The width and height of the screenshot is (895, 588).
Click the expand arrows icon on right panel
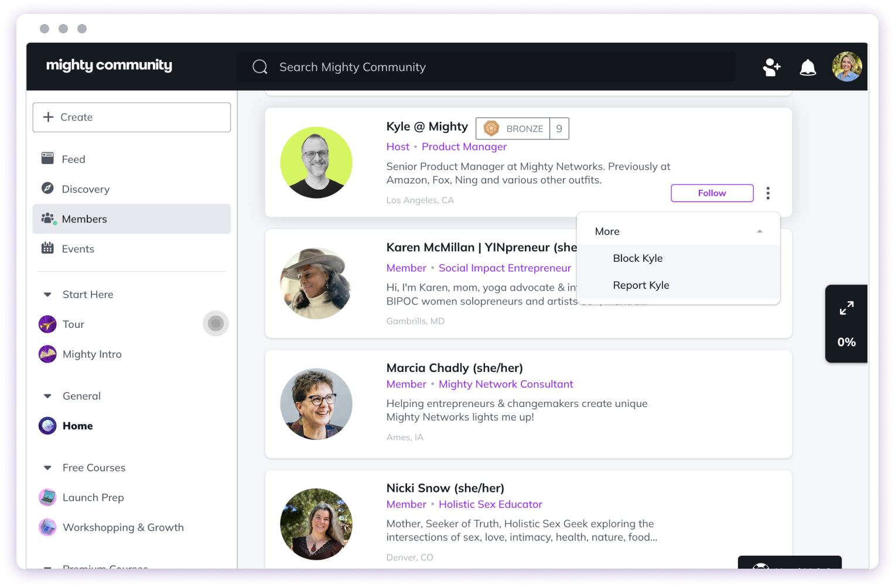(846, 308)
